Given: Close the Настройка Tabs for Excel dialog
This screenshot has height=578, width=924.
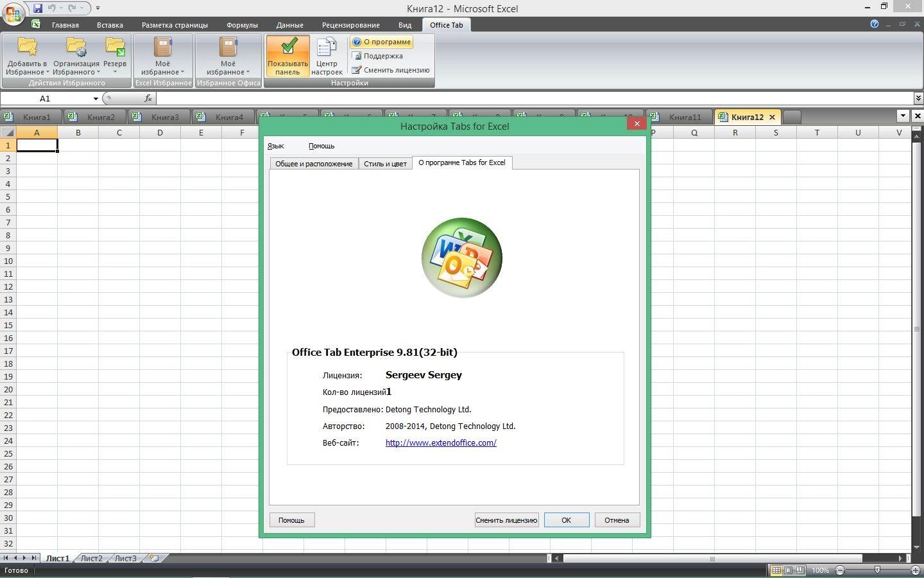Looking at the screenshot, I should tap(637, 123).
